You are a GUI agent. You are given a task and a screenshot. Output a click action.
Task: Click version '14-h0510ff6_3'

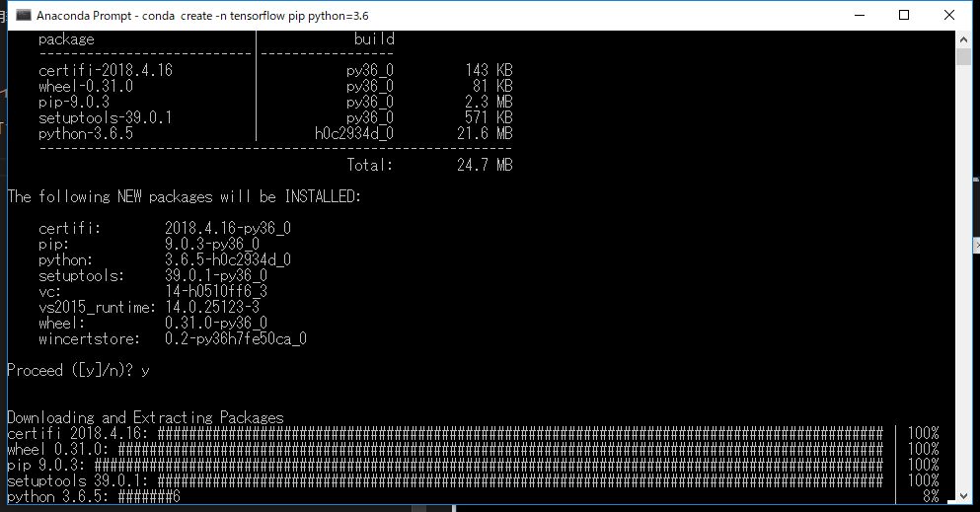[216, 292]
